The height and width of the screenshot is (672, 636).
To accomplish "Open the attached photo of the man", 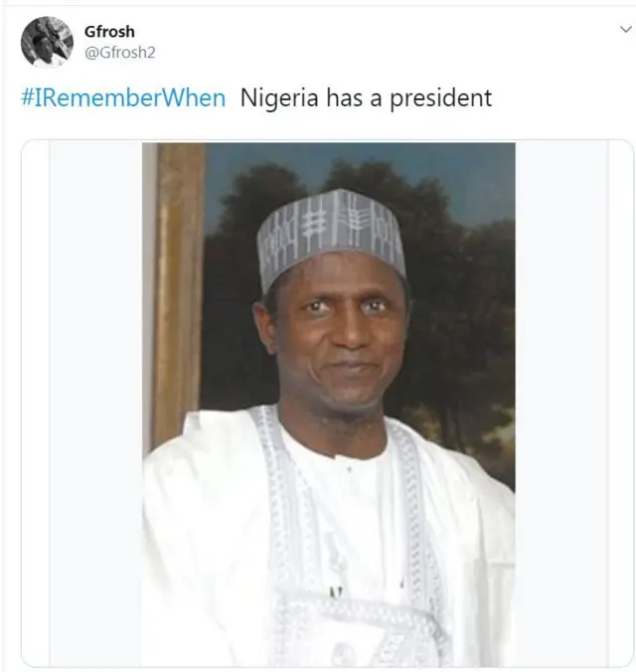I will (328, 403).
